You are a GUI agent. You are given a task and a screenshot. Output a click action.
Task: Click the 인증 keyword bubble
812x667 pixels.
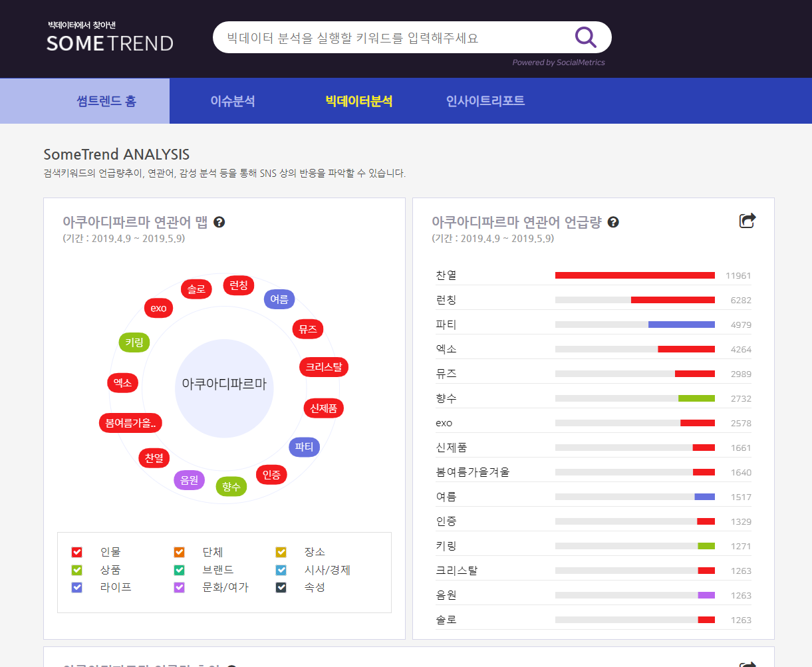[271, 474]
